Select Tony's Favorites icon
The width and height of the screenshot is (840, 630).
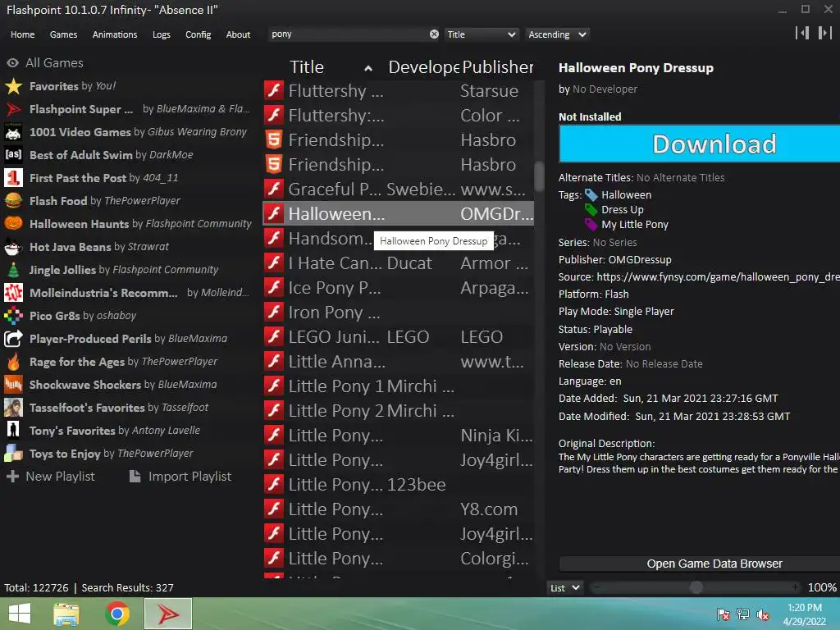[13, 430]
